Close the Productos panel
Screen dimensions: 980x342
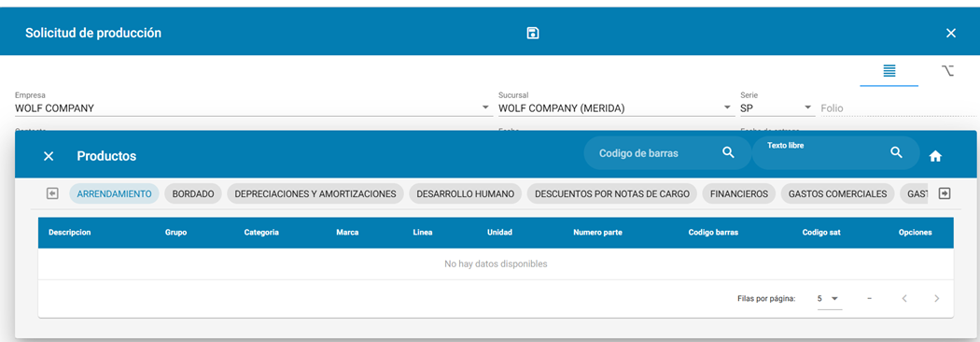[x=49, y=156]
